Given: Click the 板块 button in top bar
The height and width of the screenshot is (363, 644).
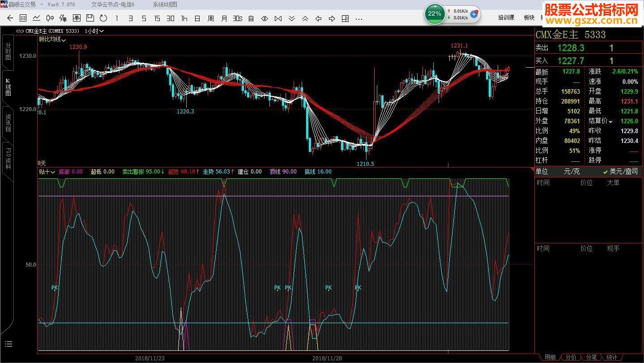Looking at the screenshot, I should coord(529,17).
